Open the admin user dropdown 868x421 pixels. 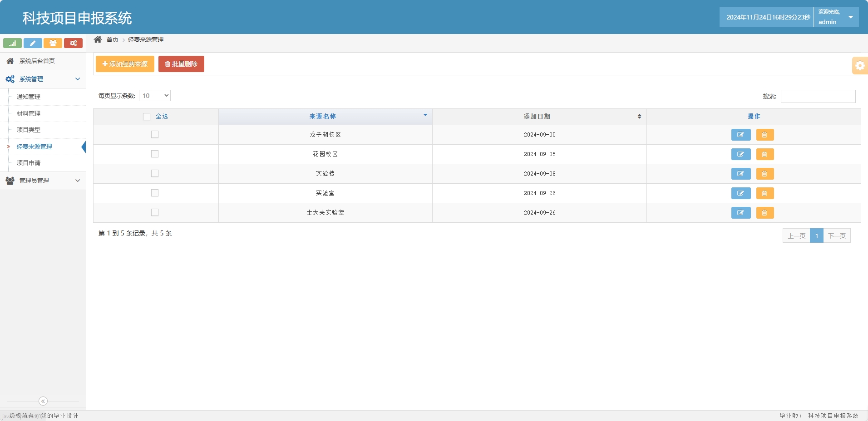850,17
